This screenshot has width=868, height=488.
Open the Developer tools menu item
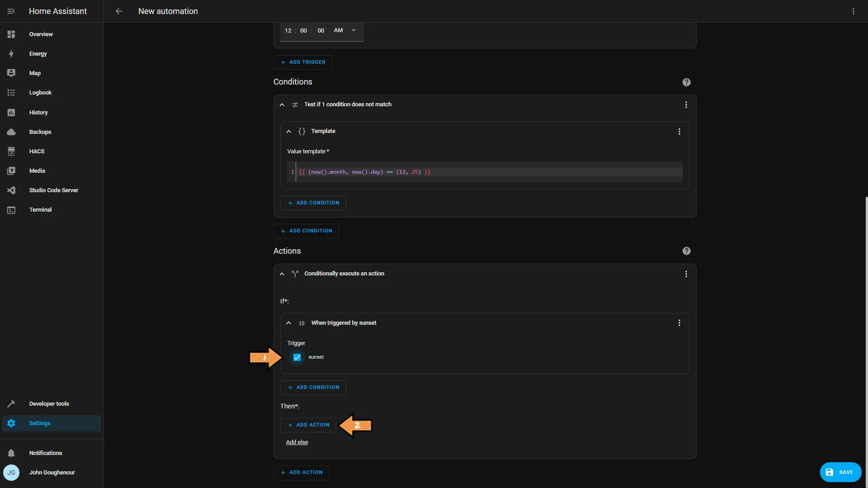(x=52, y=404)
